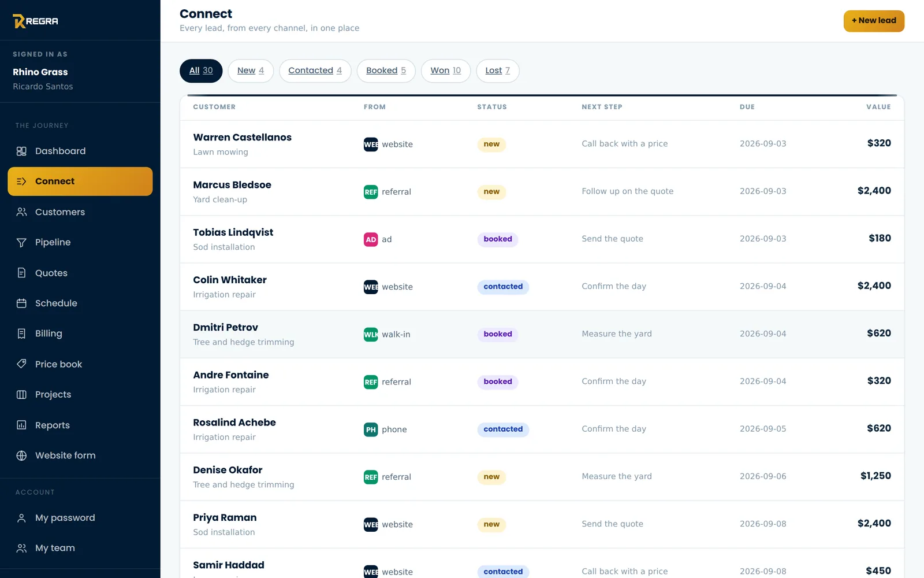The width and height of the screenshot is (924, 578).
Task: Select the Lost filter tab
Action: [x=497, y=71]
